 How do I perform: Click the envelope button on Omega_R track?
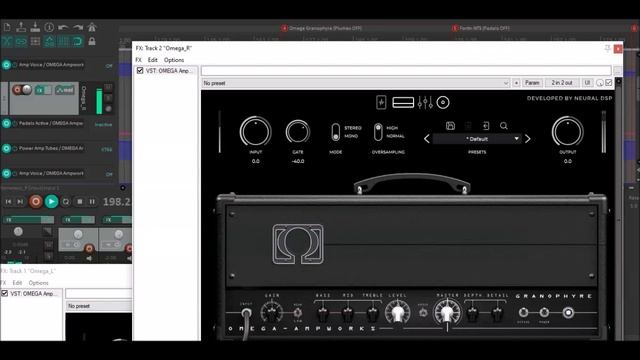(x=65, y=90)
